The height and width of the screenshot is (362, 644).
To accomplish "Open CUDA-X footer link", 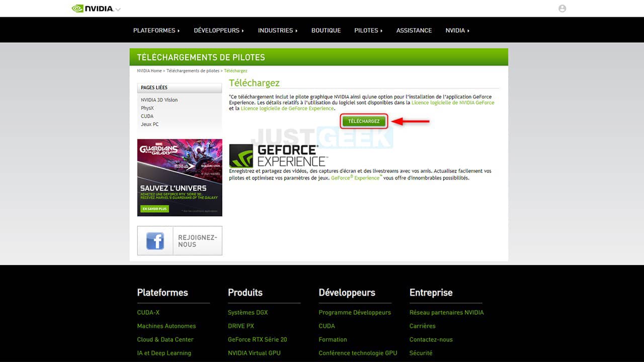I will (x=148, y=312).
